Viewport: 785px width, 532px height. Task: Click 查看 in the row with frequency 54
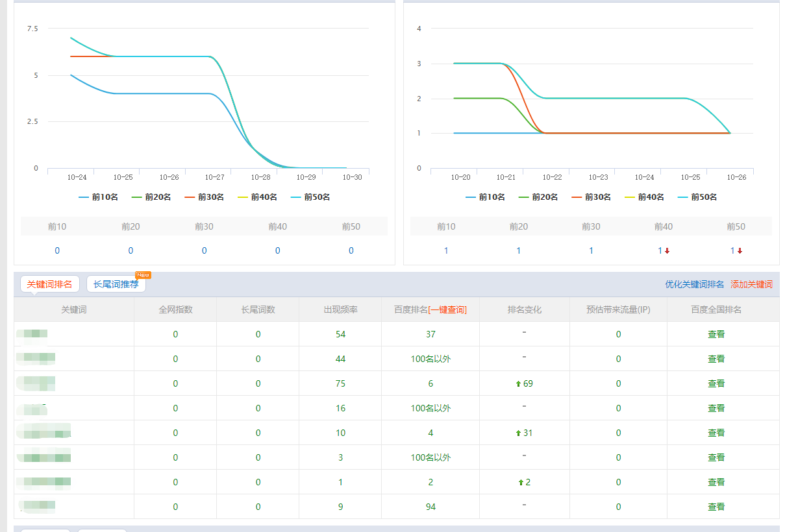pos(716,334)
